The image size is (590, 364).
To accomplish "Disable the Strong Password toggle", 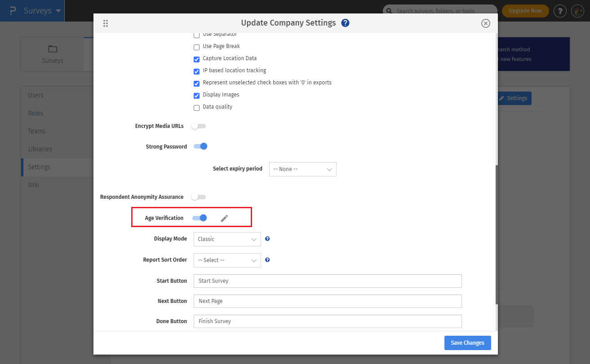I will click(200, 146).
